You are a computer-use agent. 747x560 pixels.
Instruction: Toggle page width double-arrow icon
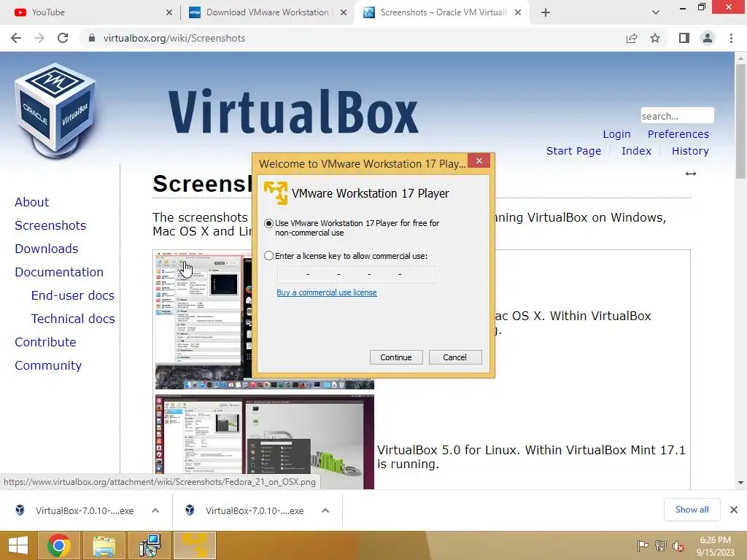click(x=691, y=174)
